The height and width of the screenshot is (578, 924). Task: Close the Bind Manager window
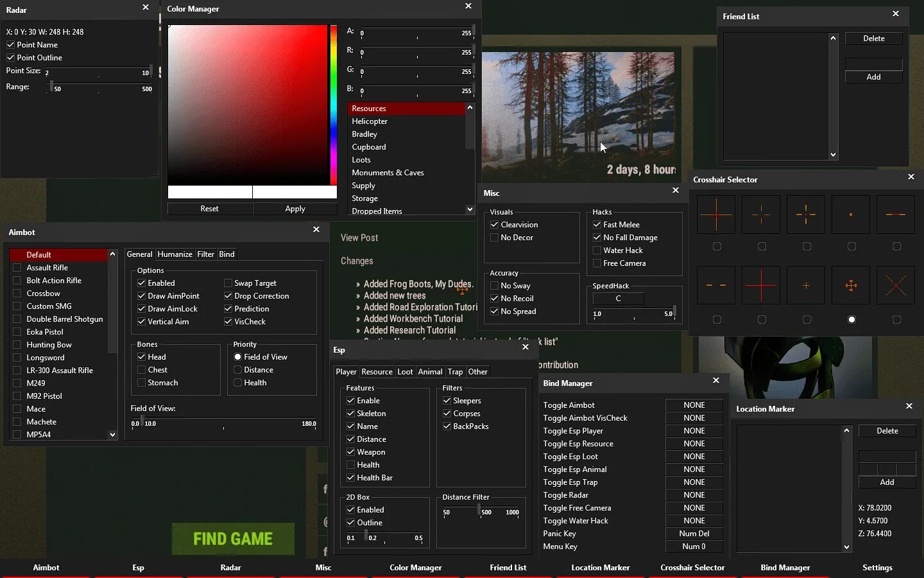[716, 380]
